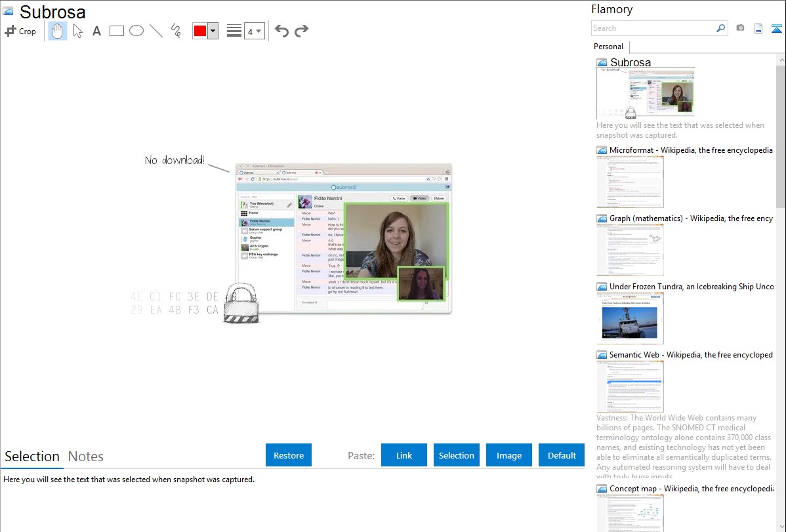Choose the arrow pointer selection tool
The width and height of the screenshot is (786, 532).
[77, 31]
